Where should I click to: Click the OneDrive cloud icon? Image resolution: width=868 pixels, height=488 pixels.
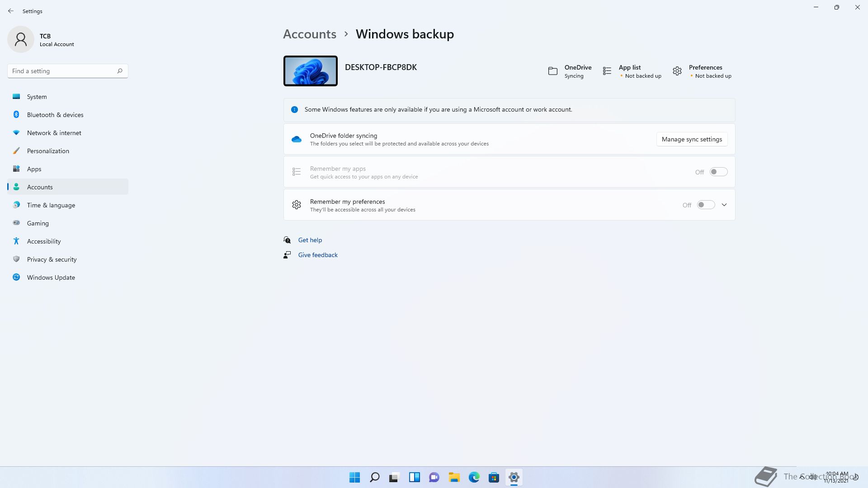(x=297, y=139)
